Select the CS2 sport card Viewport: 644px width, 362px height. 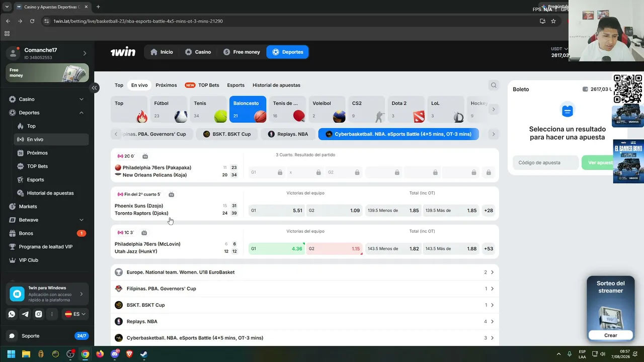[367, 110]
